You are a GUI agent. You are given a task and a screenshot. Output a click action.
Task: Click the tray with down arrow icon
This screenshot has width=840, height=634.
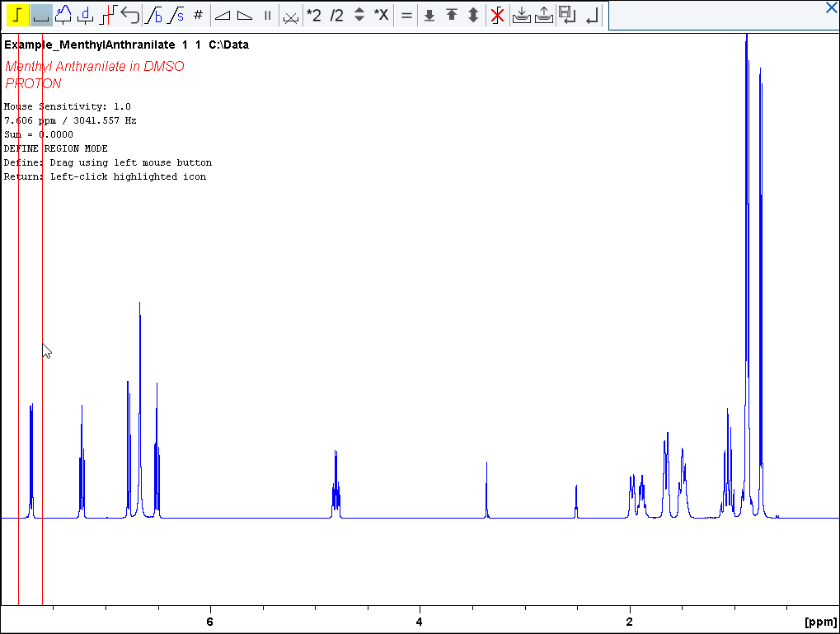click(521, 15)
